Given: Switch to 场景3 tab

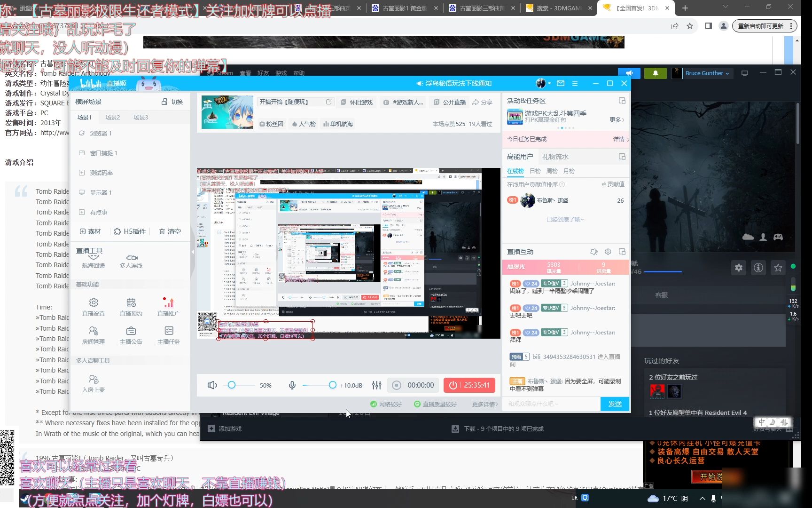Looking at the screenshot, I should (141, 117).
